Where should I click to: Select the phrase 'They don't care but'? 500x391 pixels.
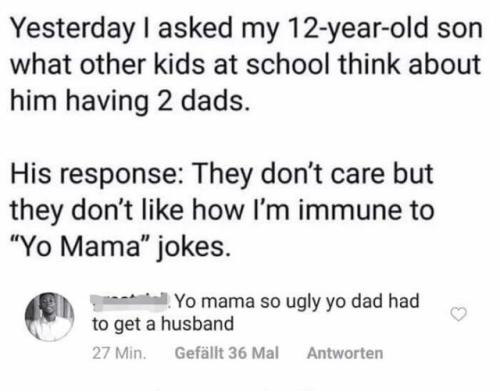pyautogui.click(x=313, y=174)
